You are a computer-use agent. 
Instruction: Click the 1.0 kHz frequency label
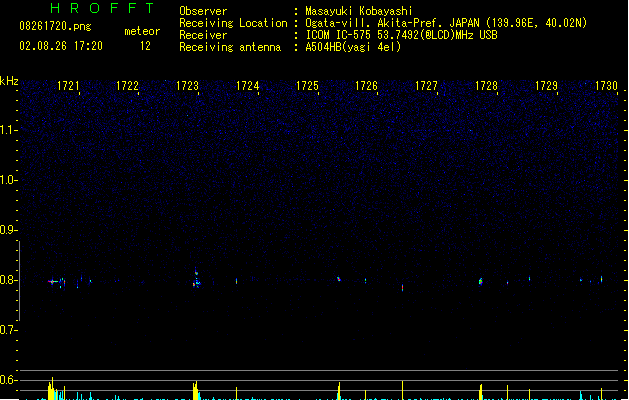point(8,180)
